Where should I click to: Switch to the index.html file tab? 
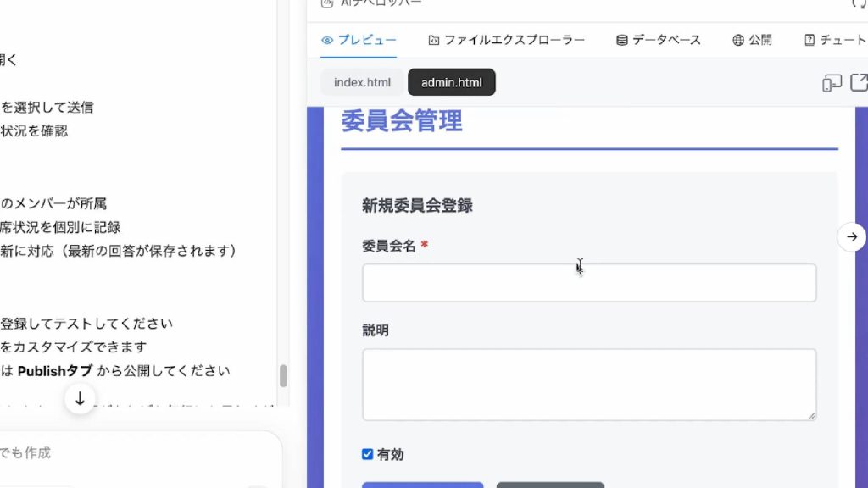coord(362,82)
